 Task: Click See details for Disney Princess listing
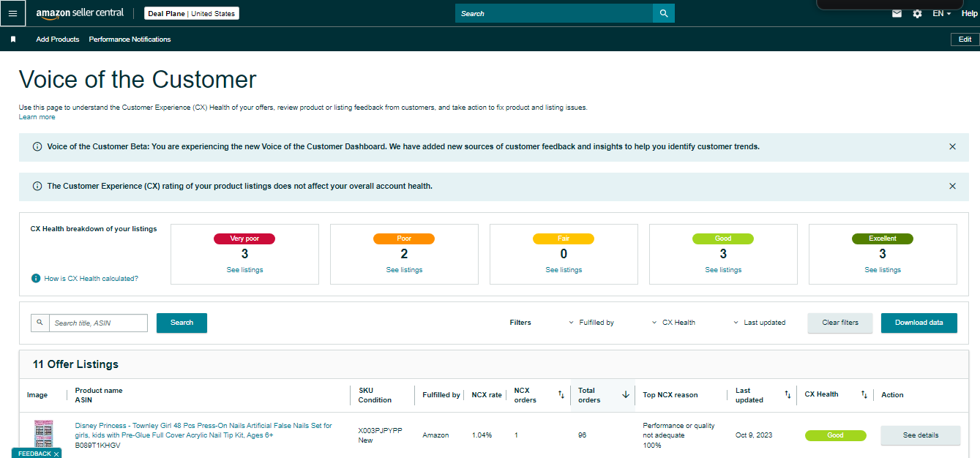[920, 435]
